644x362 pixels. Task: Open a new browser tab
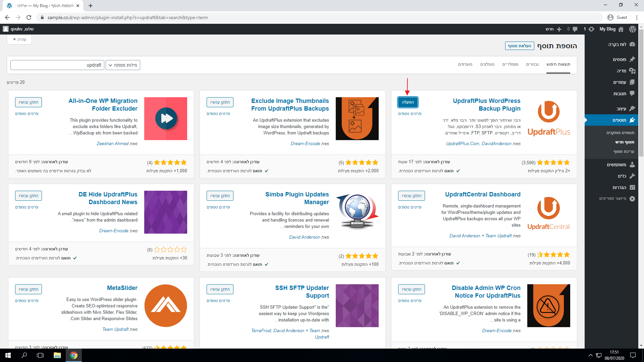pos(91,6)
